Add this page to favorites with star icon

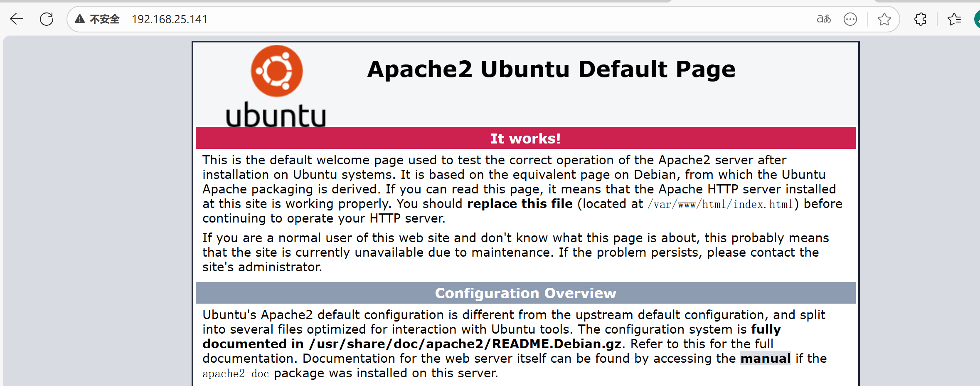pyautogui.click(x=884, y=19)
